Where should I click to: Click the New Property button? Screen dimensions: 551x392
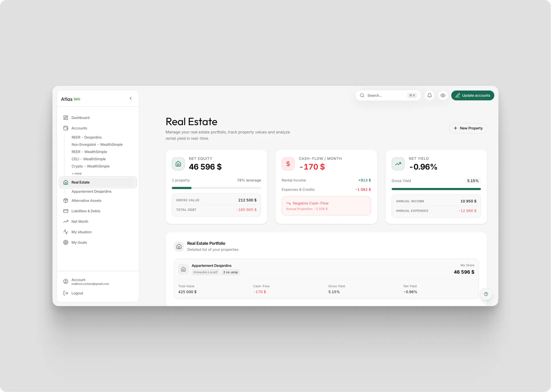(468, 128)
